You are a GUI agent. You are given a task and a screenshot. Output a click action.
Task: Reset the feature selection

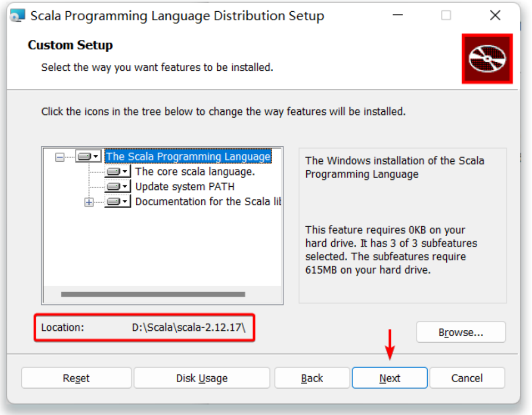click(76, 378)
